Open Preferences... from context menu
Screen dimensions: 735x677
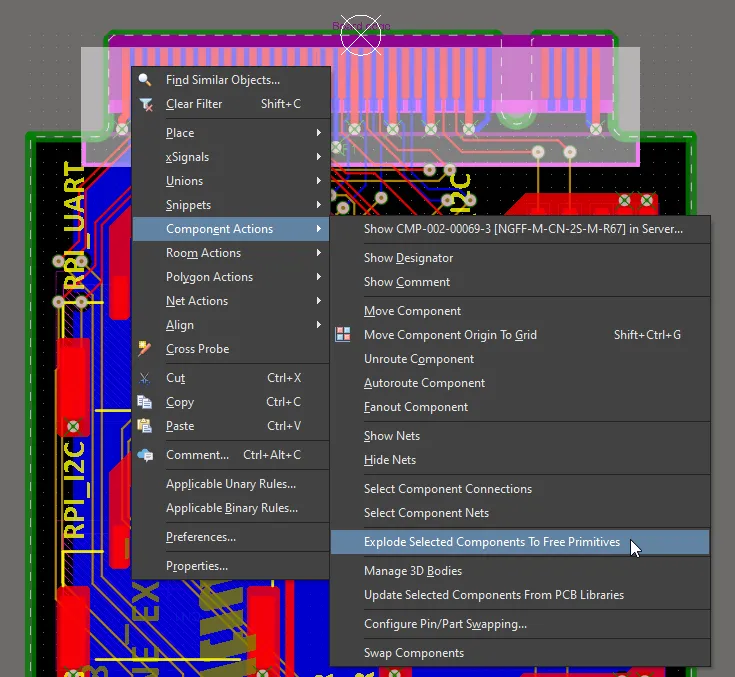pos(231,537)
